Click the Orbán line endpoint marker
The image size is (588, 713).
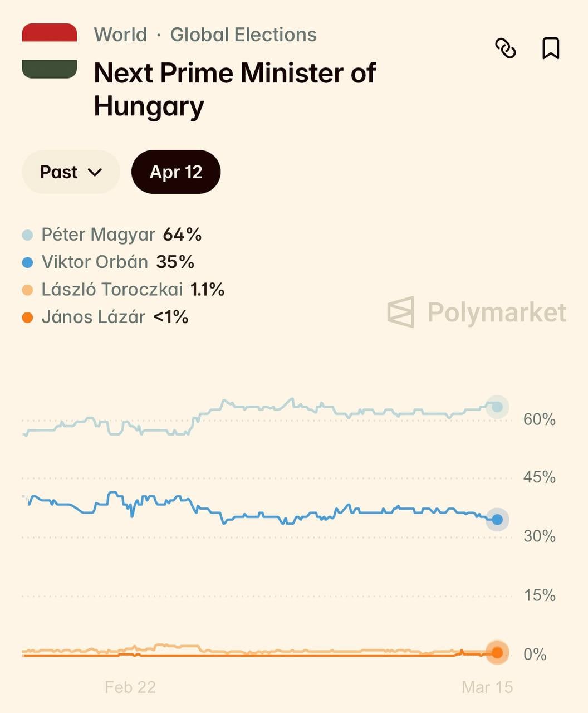[x=497, y=520]
